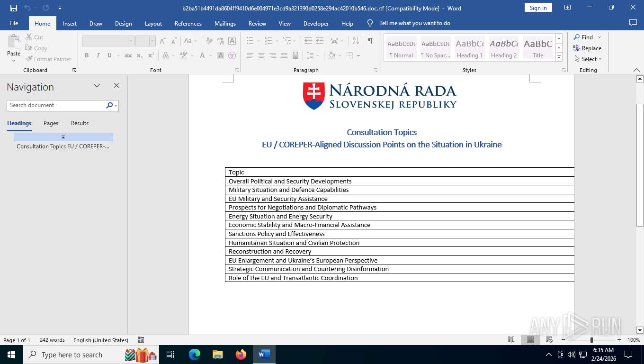
Task: Select the Title style
Action: click(x=537, y=48)
